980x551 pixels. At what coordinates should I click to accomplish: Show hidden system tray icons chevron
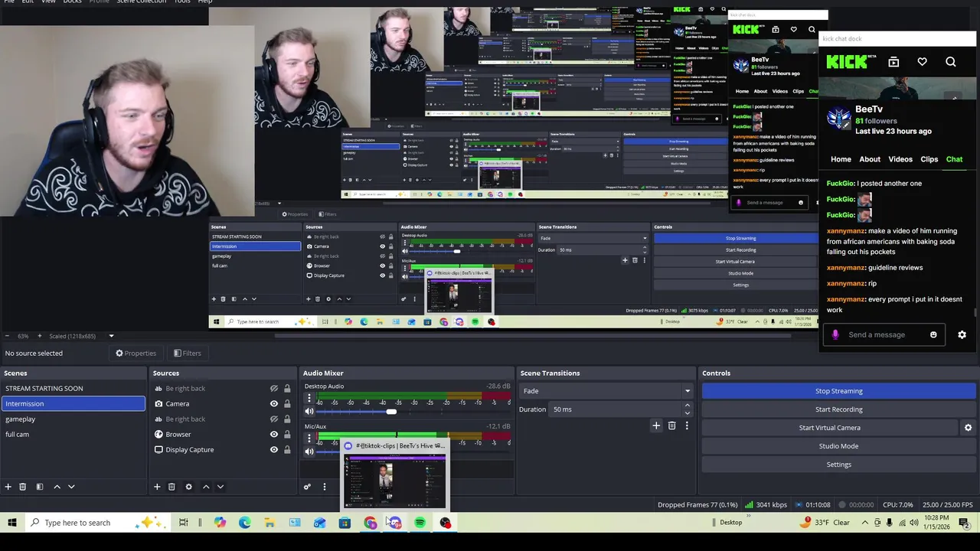click(865, 523)
